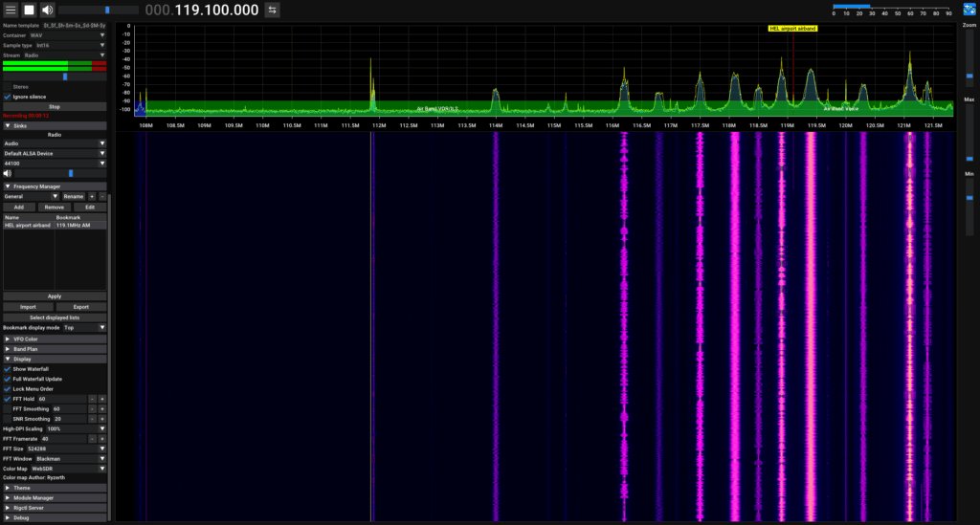The width and height of the screenshot is (980, 525).
Task: Collapse the Sinks section
Action: coord(55,126)
